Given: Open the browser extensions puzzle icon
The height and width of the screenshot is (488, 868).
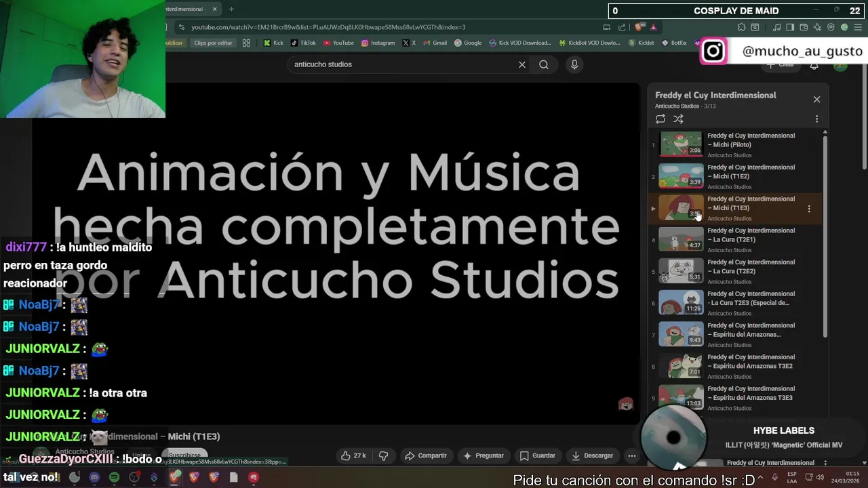Looking at the screenshot, I should tap(741, 27).
